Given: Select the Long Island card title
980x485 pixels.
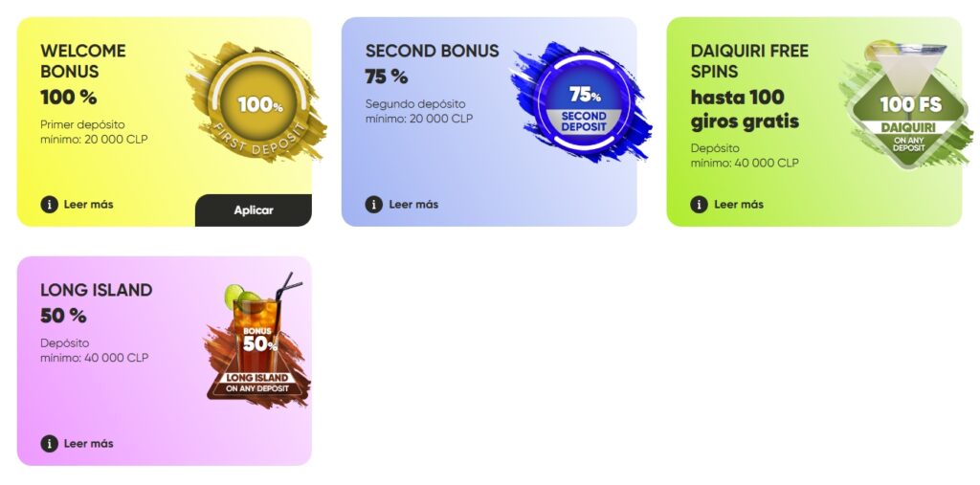Looking at the screenshot, I should tap(96, 291).
